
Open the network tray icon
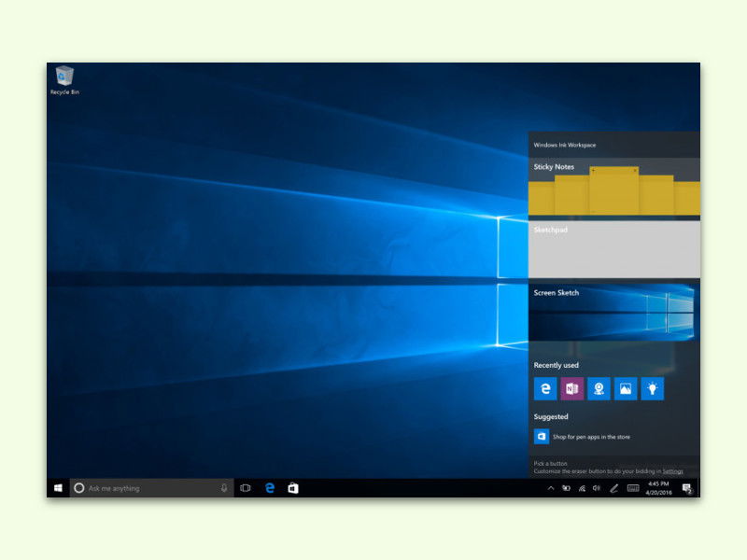coord(582,488)
